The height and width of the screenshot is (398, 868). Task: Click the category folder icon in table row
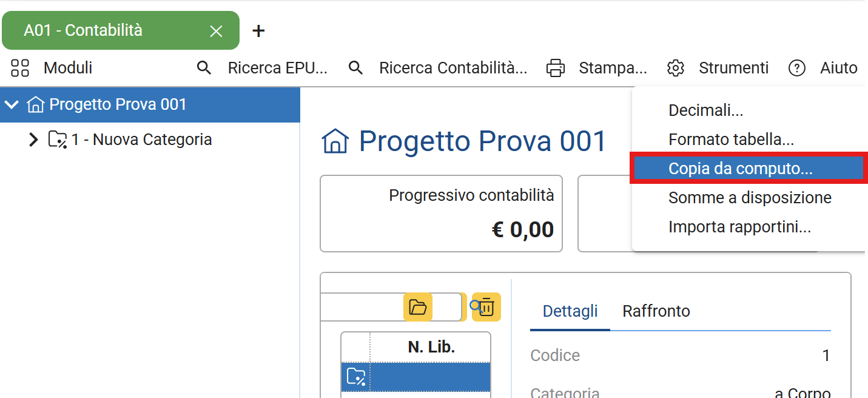[x=355, y=377]
